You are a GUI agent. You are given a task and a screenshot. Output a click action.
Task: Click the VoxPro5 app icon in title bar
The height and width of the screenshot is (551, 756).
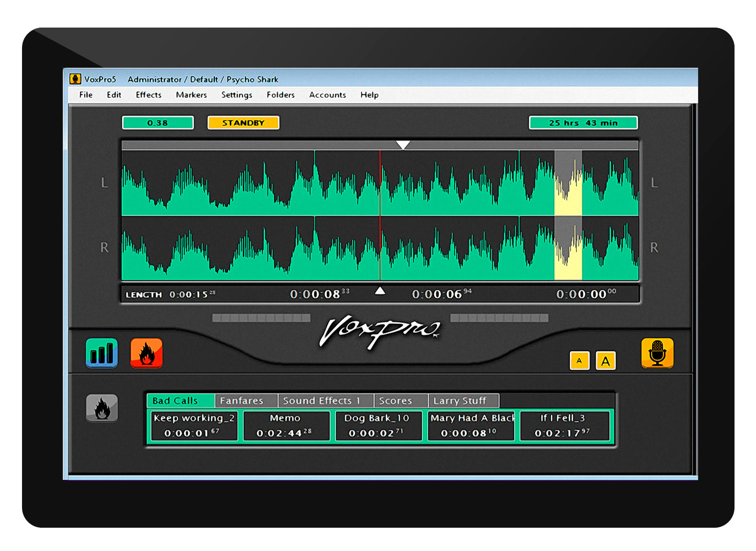[x=75, y=79]
